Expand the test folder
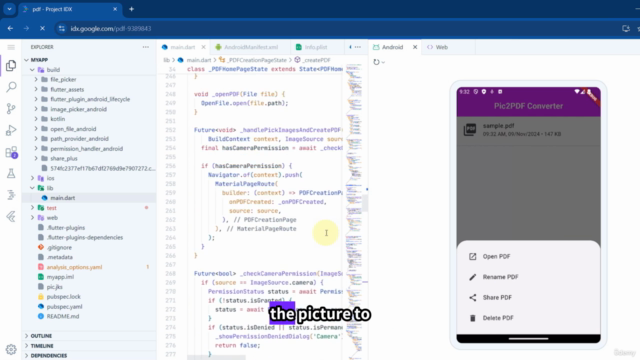 (32, 208)
